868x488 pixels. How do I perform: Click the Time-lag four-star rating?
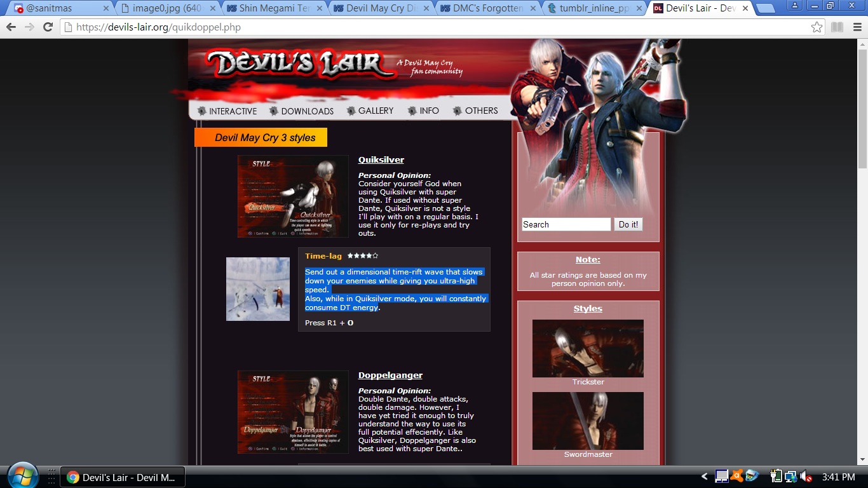(363, 256)
